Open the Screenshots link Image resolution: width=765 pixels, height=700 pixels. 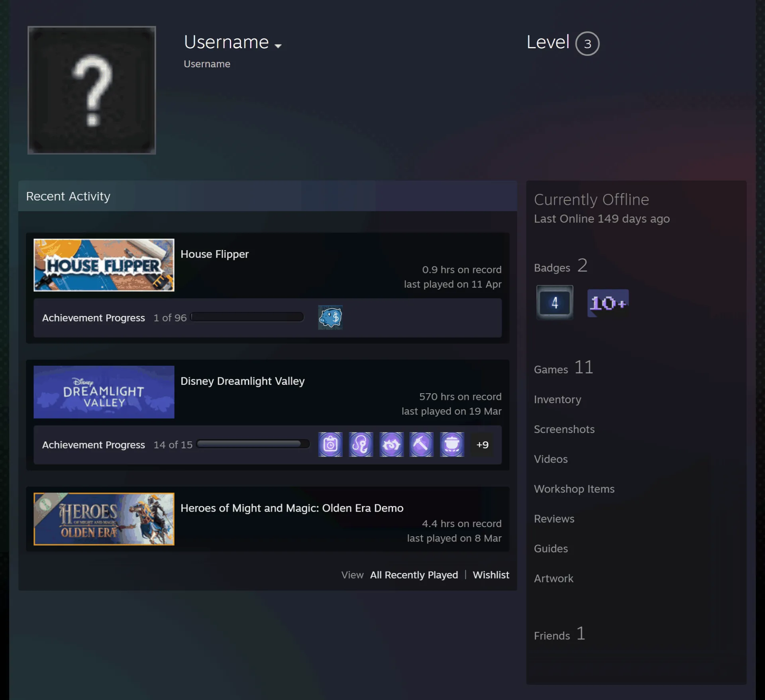tap(564, 429)
